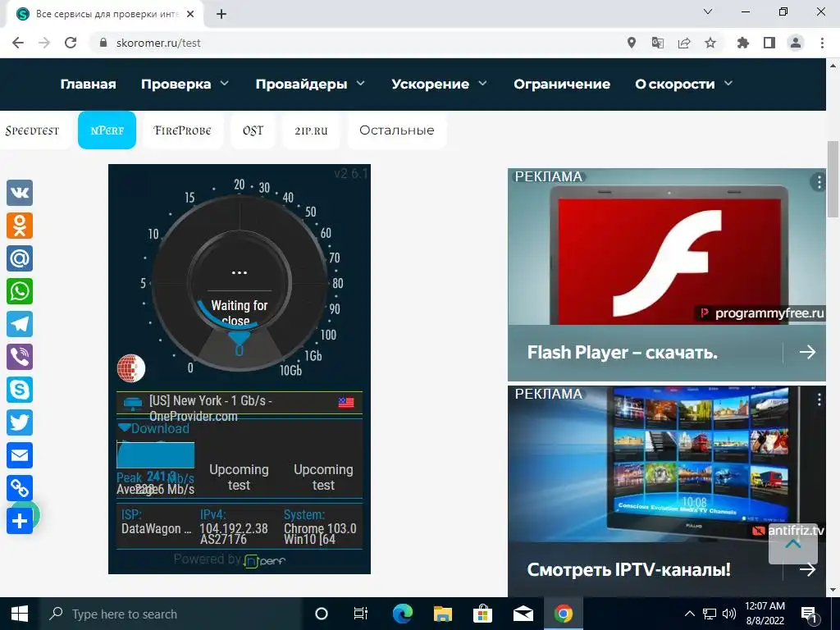Open Mail app from taskbar
The width and height of the screenshot is (840, 630).
pyautogui.click(x=523, y=614)
